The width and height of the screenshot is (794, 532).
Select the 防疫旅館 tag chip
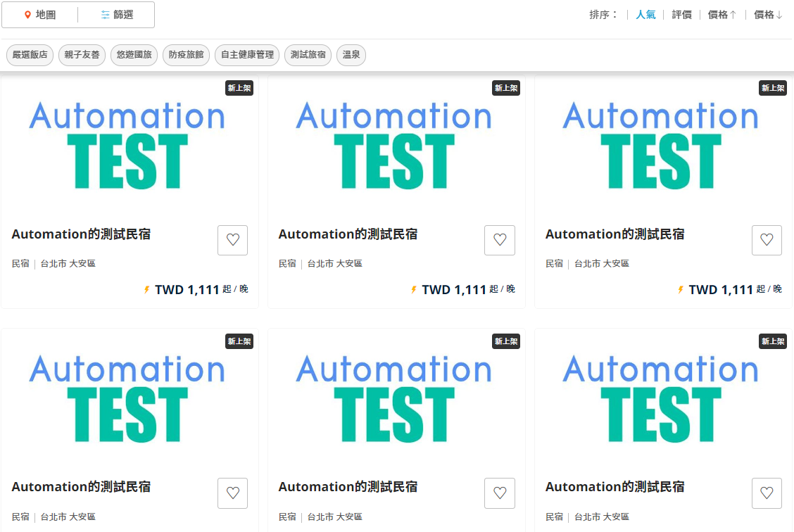click(187, 55)
